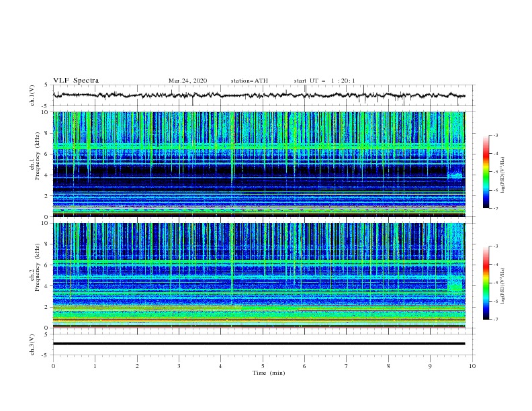The height and width of the screenshot is (411, 532).
Task: Click the "-5" tick on ch.1 colorbar
Action: tap(496, 172)
